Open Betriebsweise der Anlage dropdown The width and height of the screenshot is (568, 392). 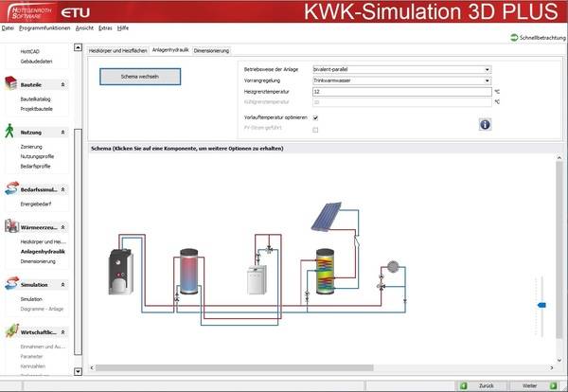coord(400,69)
